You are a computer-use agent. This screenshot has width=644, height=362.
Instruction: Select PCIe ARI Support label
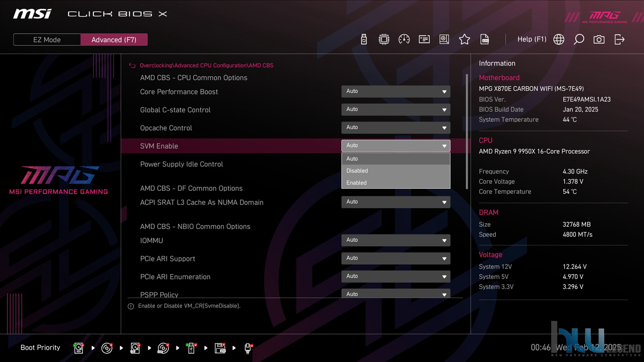click(x=168, y=259)
